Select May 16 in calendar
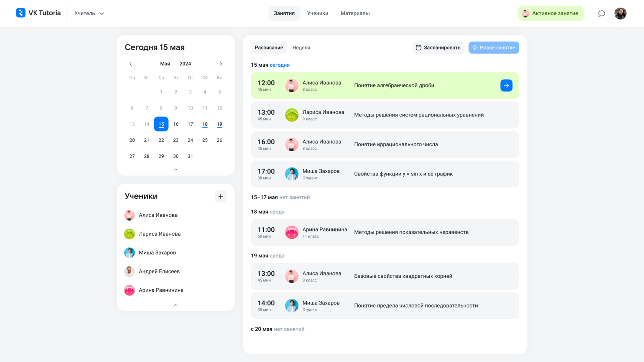Screen dimensions: 644x362 [x=176, y=124]
